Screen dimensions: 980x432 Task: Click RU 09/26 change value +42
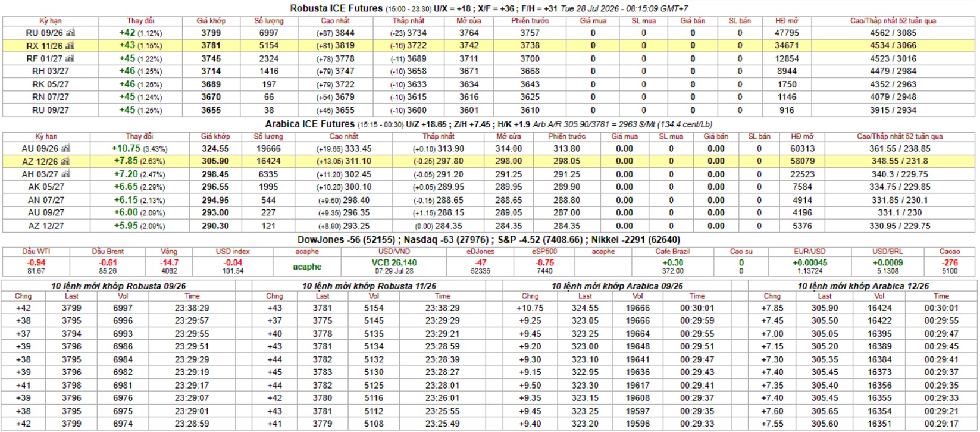(x=127, y=33)
